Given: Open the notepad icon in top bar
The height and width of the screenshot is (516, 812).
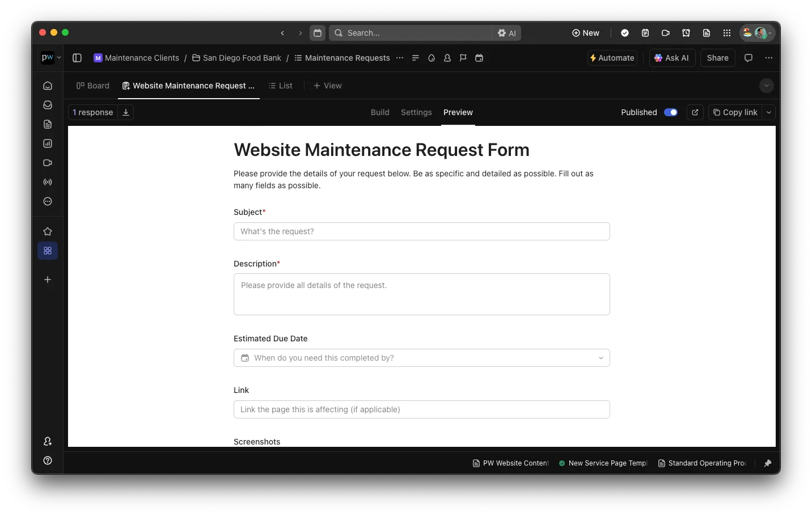Looking at the screenshot, I should [645, 33].
